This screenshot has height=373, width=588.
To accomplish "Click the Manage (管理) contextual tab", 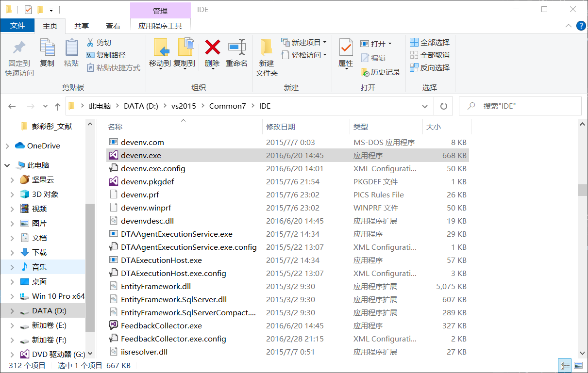I will [160, 10].
